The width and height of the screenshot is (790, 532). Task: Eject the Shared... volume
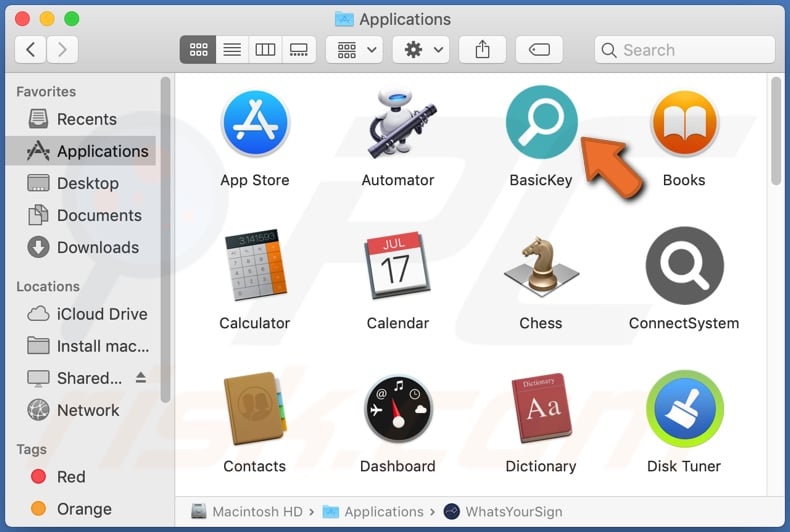[141, 377]
